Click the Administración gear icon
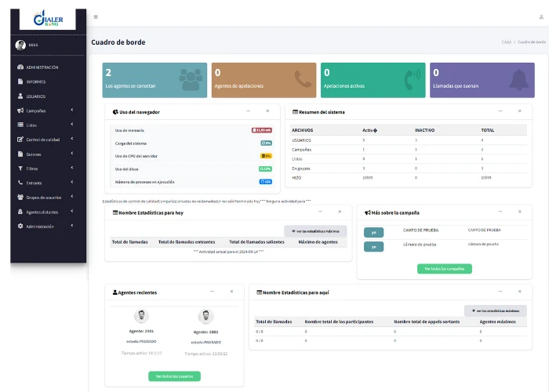This screenshot has width=549, height=392. click(20, 226)
